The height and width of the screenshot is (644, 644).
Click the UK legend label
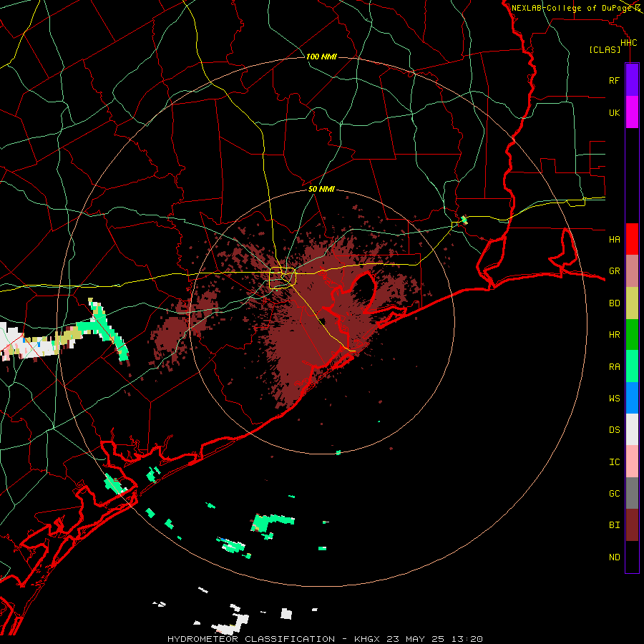[x=614, y=112]
